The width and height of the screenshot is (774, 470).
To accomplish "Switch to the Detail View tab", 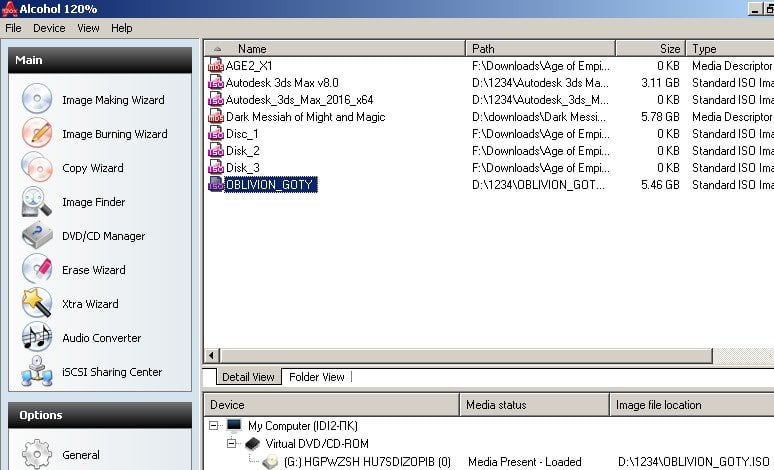I will 248,377.
